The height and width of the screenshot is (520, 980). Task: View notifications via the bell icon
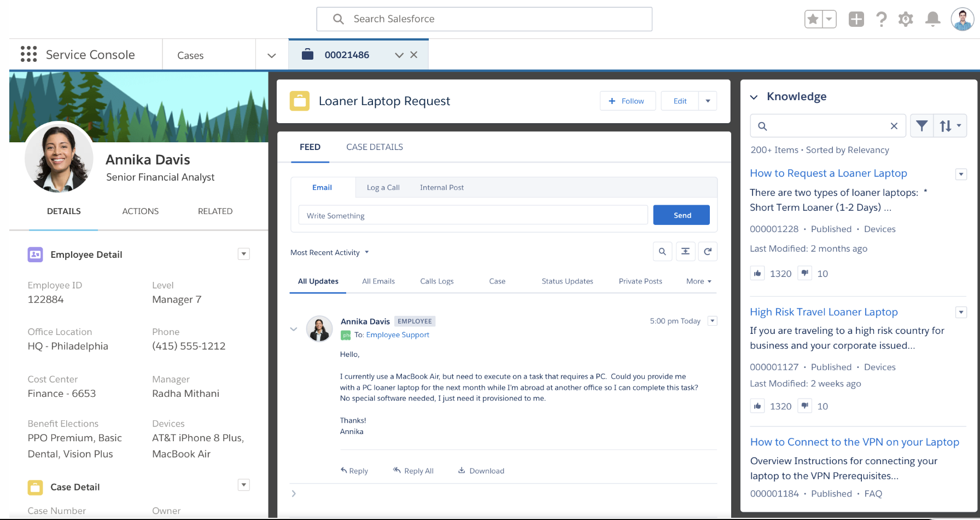point(933,19)
